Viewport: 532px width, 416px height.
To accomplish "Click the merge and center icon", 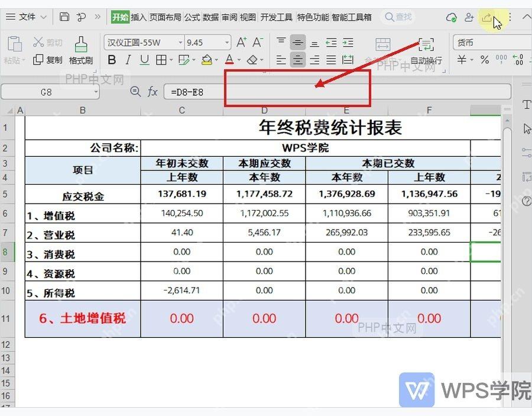I will (x=382, y=44).
